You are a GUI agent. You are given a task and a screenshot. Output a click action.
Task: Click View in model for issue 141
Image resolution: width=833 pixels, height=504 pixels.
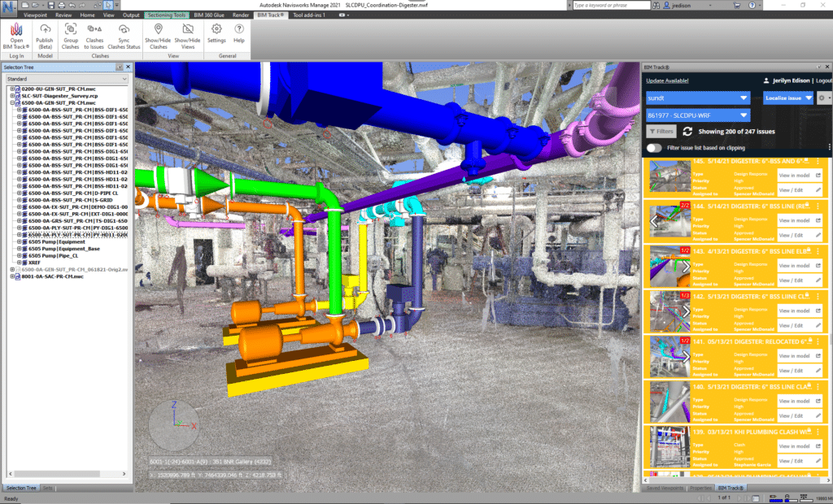[x=800, y=356]
